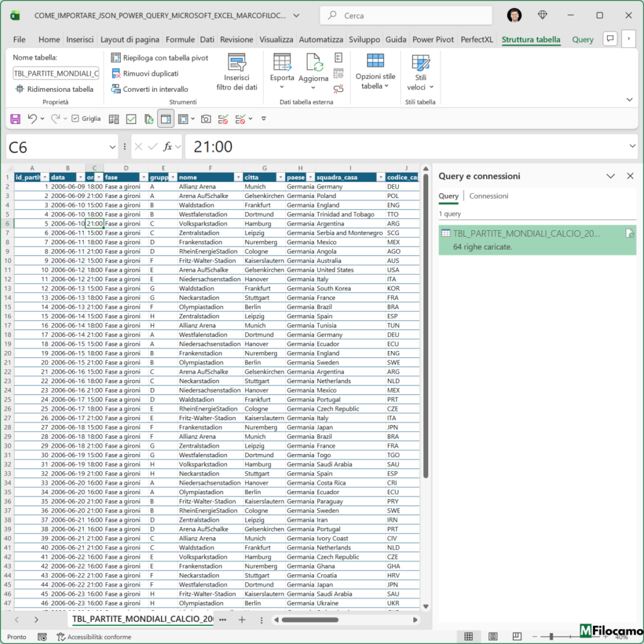The image size is (644, 644).
Task: Open the filter dropdown for data column
Action: pyautogui.click(x=80, y=177)
